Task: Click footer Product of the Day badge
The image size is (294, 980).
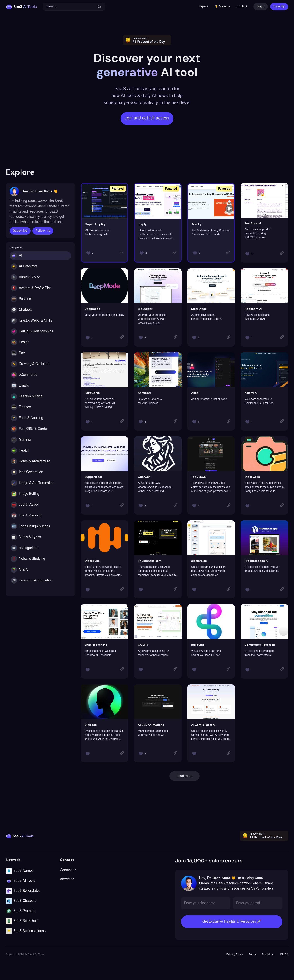Action: 264,836
